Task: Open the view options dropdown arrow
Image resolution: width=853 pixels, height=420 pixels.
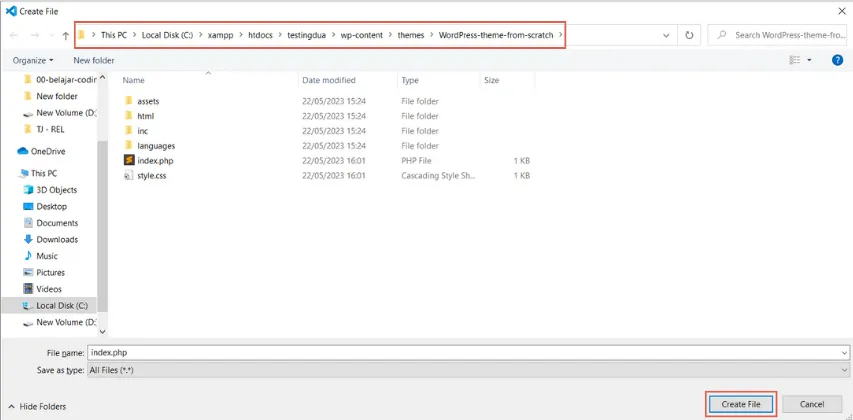Action: click(809, 60)
